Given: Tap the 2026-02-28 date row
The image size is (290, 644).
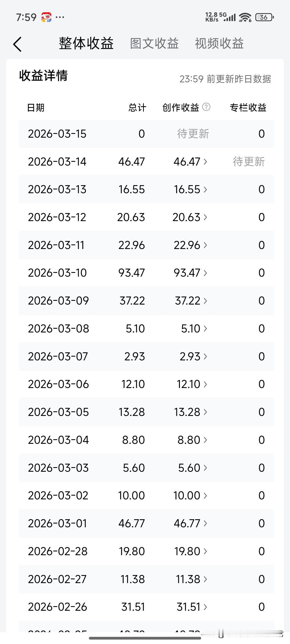Looking at the screenshot, I should [146, 551].
